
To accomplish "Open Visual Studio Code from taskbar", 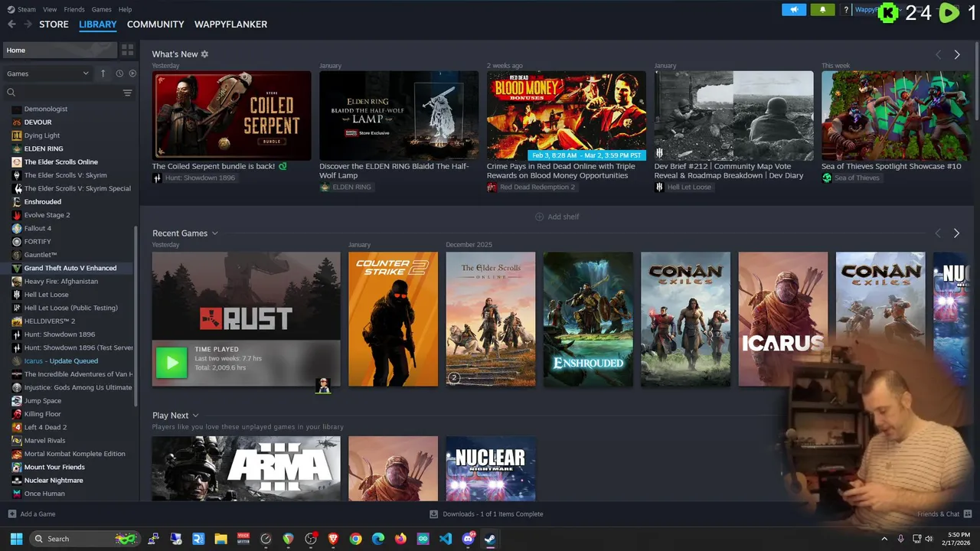I will pyautogui.click(x=446, y=539).
